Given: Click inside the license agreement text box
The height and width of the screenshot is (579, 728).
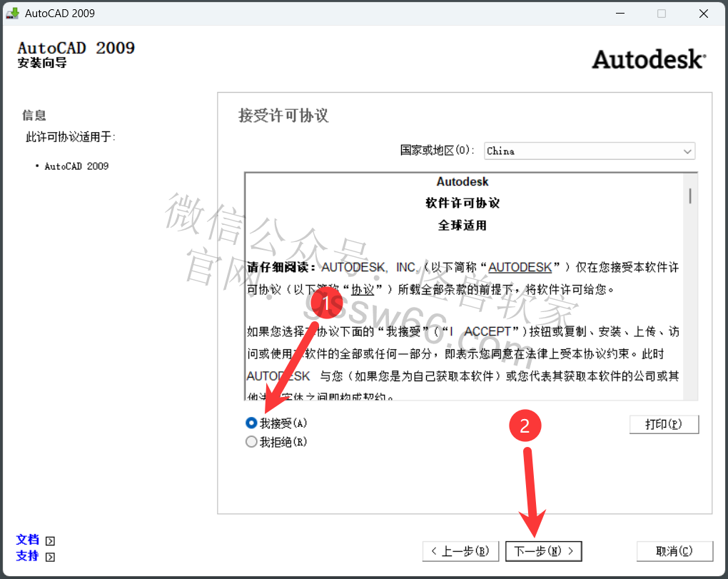Looking at the screenshot, I should 464,314.
